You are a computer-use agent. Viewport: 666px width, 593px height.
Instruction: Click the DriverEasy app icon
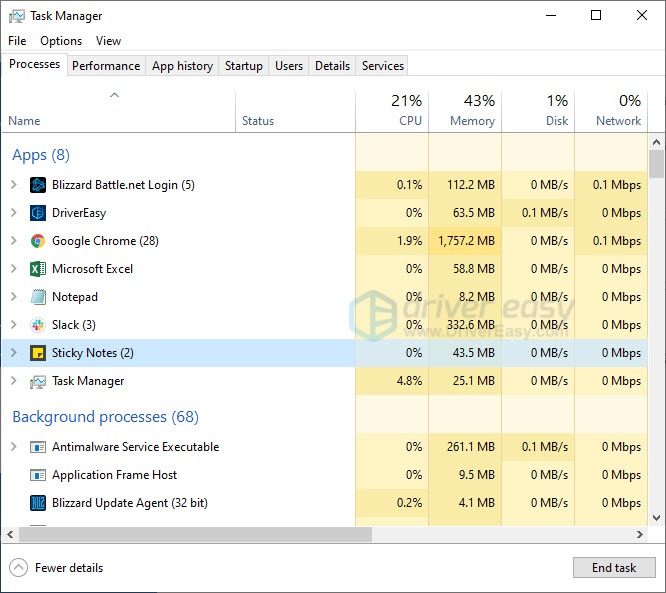[x=38, y=213]
